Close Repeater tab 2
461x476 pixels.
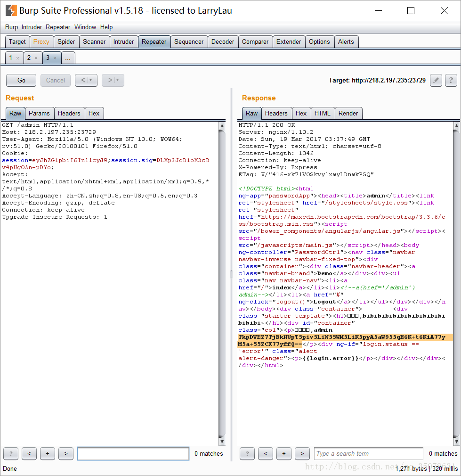pyautogui.click(x=36, y=58)
